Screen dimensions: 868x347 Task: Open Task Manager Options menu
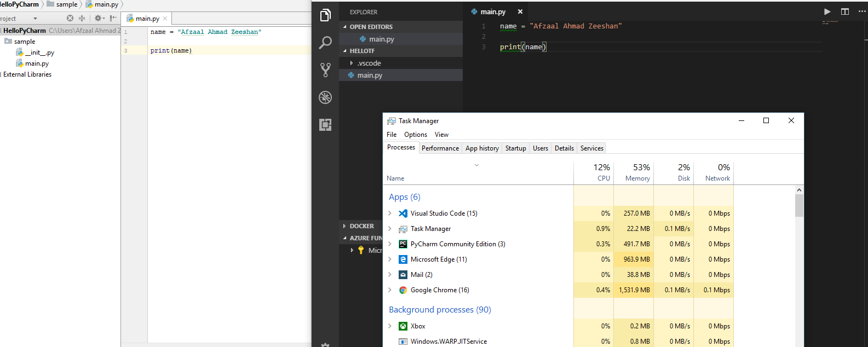point(416,135)
